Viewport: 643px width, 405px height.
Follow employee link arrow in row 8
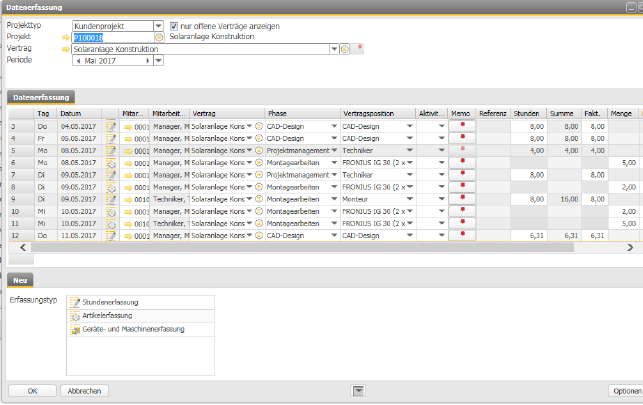tap(128, 187)
